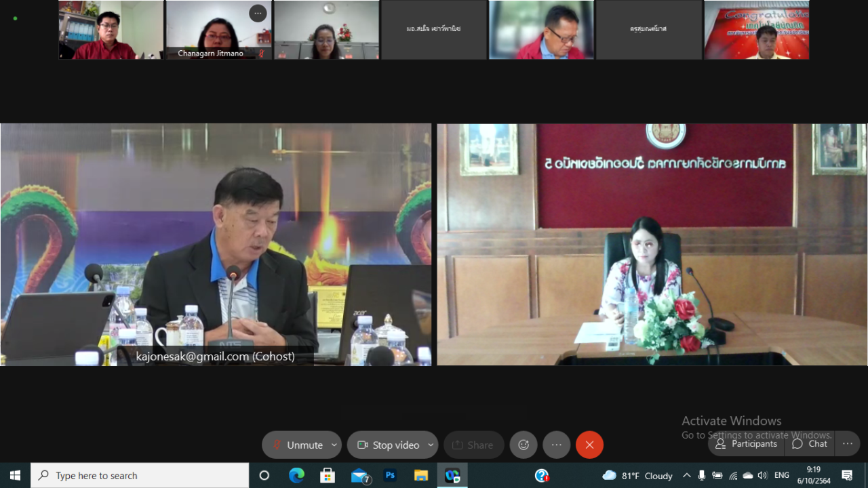Click the Share content button
868x488 pixels.
473,445
